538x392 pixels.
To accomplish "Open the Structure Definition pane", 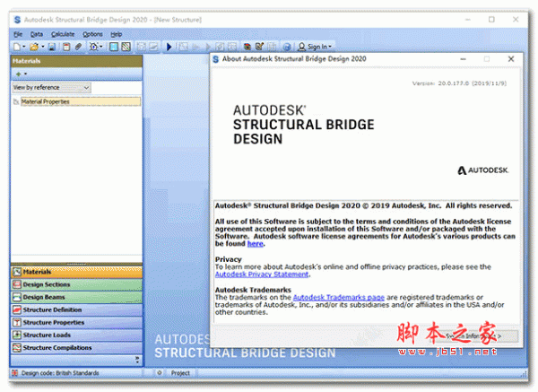I will pyautogui.click(x=76, y=310).
